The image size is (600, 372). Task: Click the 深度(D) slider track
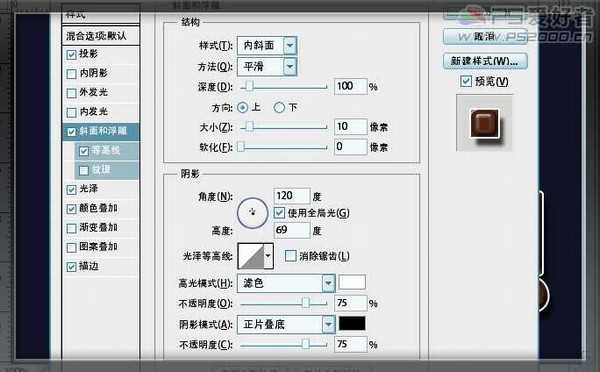(x=284, y=87)
